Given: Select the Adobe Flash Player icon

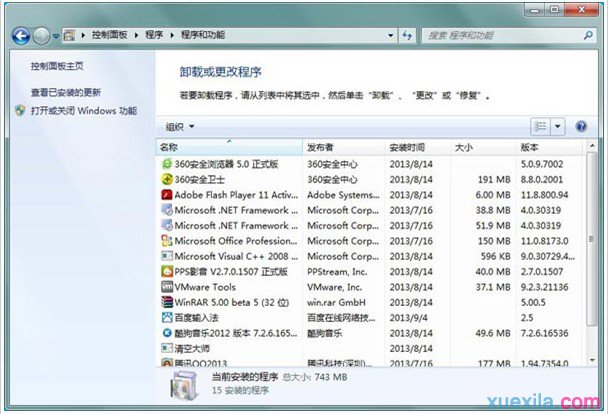Looking at the screenshot, I should pyautogui.click(x=167, y=195).
